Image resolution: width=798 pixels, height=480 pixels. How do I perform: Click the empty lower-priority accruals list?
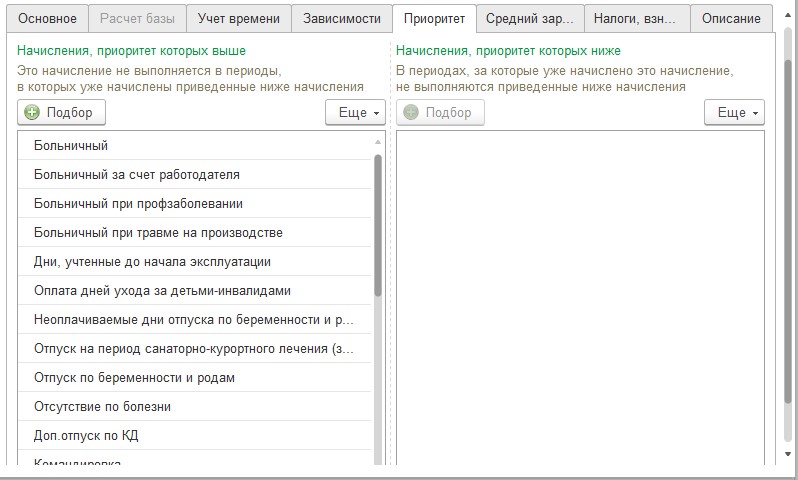coord(580,298)
